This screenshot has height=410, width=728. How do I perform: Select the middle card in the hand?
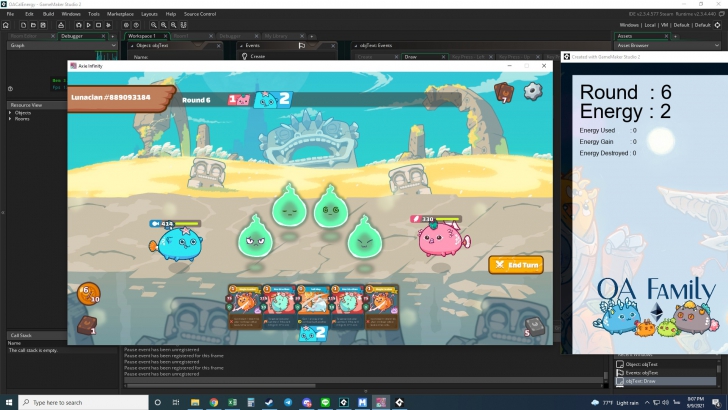(313, 307)
